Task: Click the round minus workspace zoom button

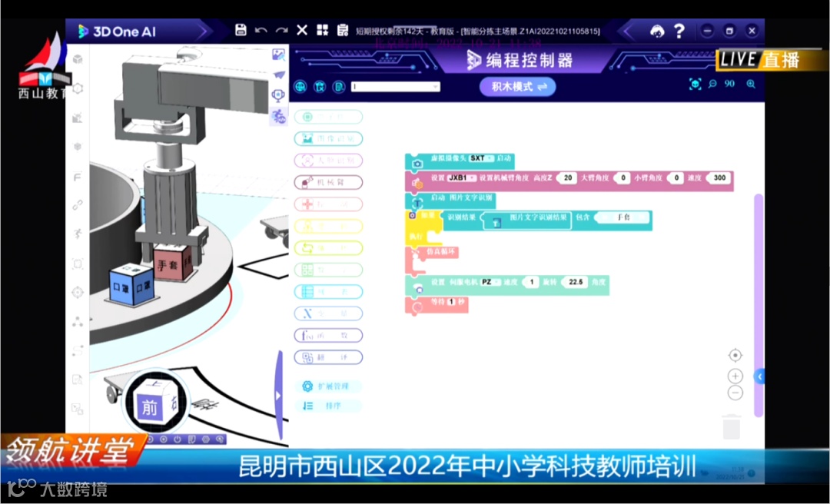Action: (x=735, y=393)
